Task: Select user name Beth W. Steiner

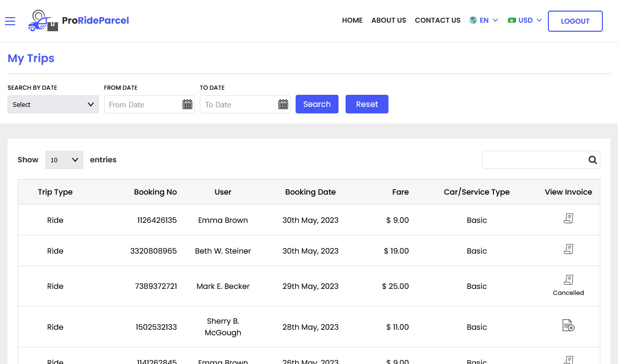Action: [223, 251]
